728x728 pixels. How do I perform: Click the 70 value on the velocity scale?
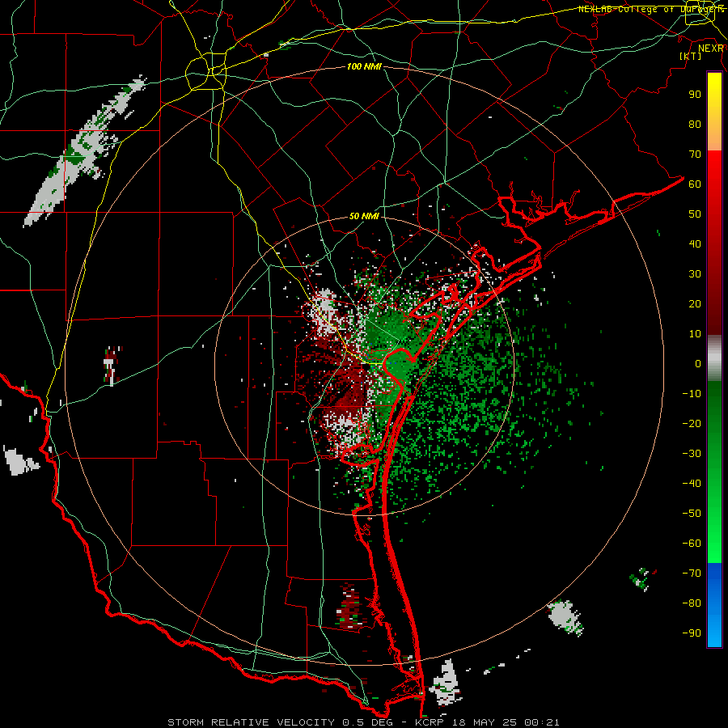coord(695,154)
